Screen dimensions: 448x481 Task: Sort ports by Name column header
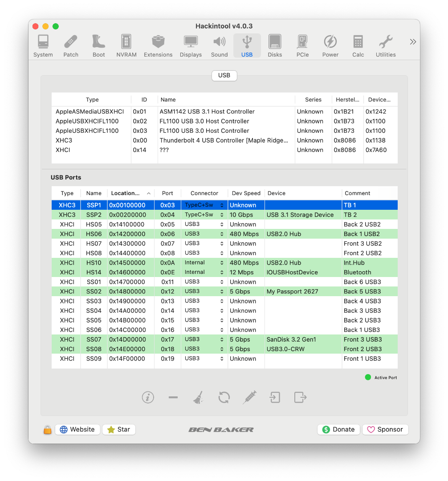[94, 193]
